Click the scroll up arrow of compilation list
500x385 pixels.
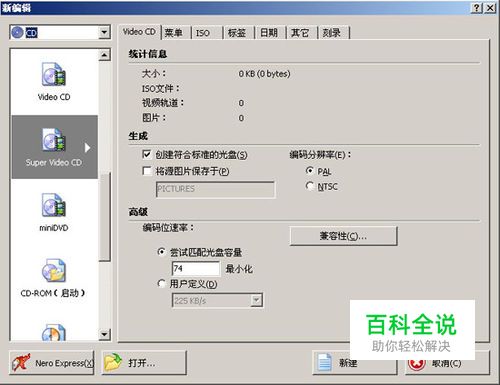105,55
